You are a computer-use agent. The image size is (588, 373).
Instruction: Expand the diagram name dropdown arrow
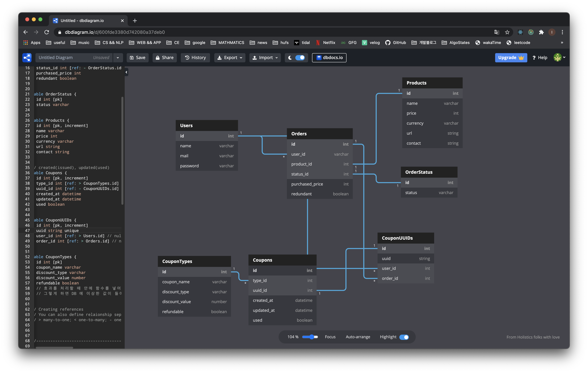[x=118, y=58]
